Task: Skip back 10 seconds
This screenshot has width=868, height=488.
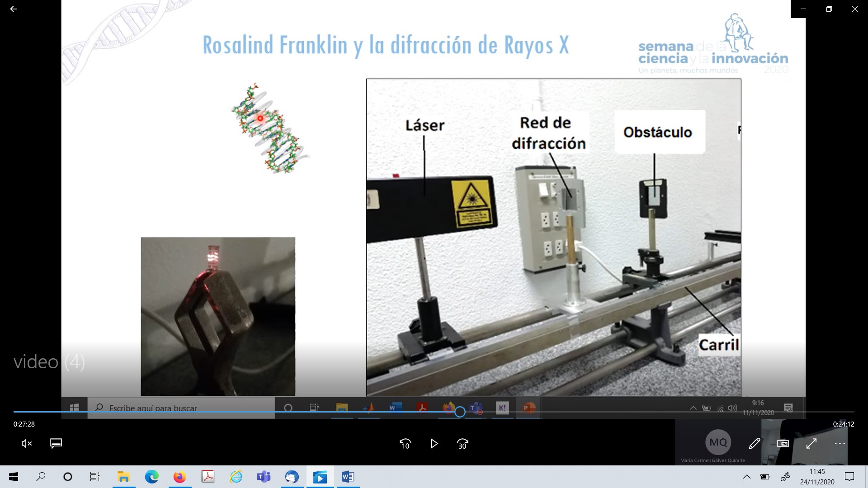Action: 406,444
